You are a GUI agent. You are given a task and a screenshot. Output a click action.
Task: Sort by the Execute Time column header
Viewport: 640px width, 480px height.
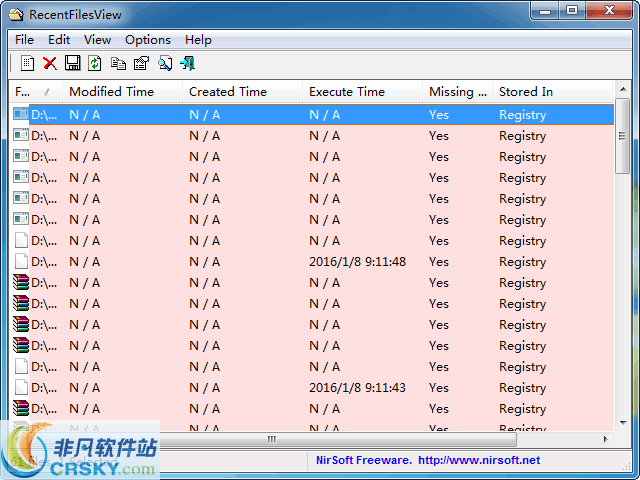[362, 91]
